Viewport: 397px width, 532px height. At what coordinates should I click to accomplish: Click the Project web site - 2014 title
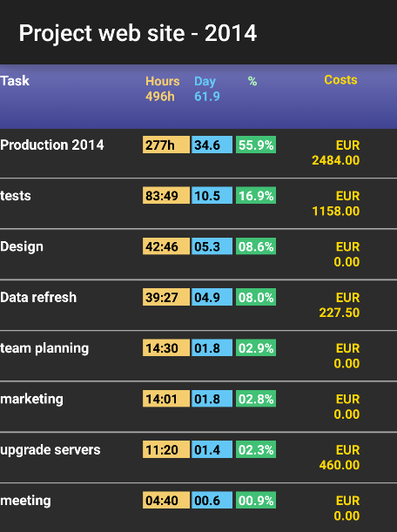coord(138,33)
